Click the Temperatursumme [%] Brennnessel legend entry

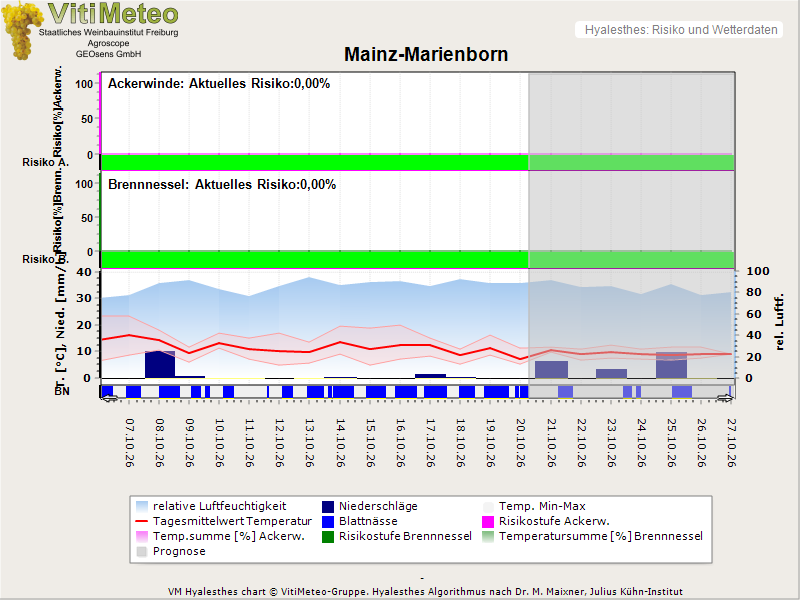593,537
